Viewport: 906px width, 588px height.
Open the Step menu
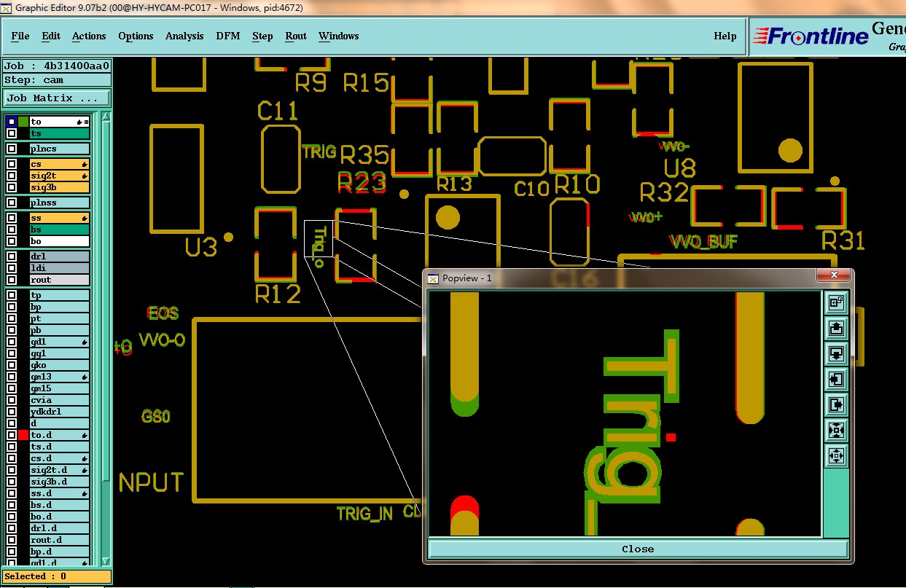pyautogui.click(x=262, y=36)
